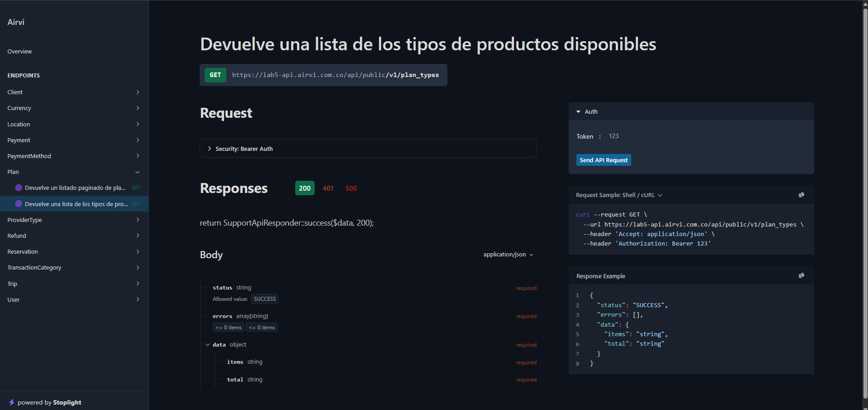Click the Stoplight lightning bolt icon
Screen dimensions: 868x410
pyautogui.click(x=12, y=402)
